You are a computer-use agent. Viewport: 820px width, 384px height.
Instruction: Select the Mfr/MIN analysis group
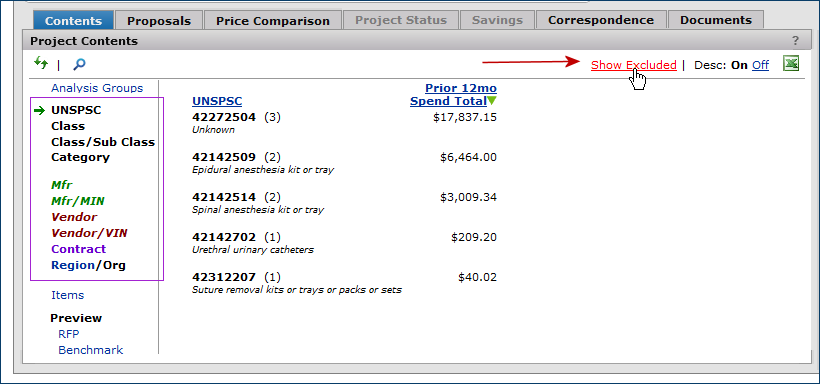pyautogui.click(x=78, y=200)
